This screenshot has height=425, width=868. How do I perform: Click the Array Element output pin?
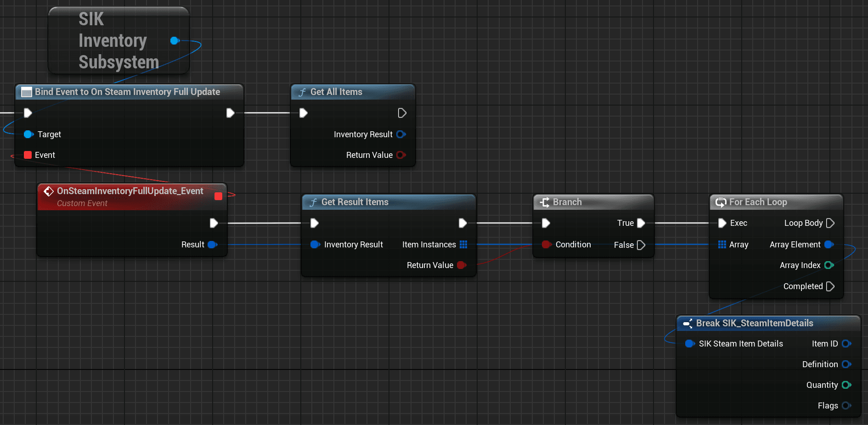pos(829,245)
